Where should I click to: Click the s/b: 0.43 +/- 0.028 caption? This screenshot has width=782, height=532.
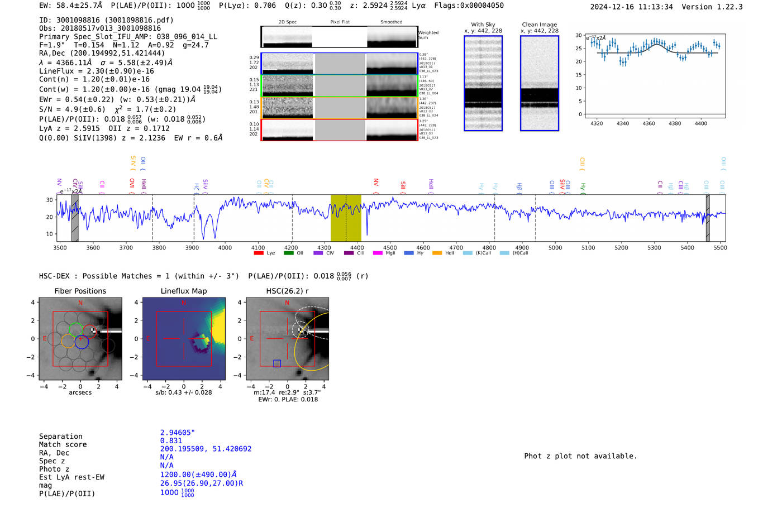pyautogui.click(x=184, y=392)
